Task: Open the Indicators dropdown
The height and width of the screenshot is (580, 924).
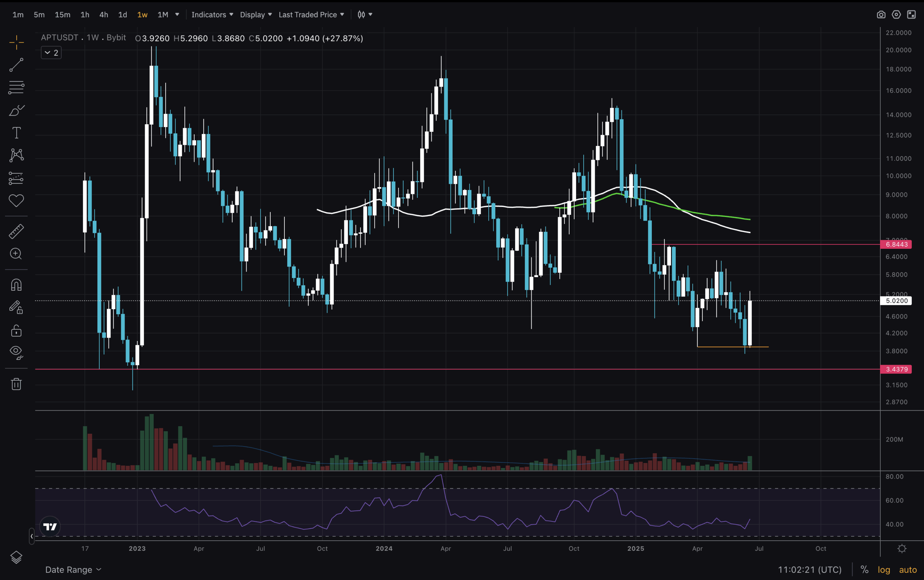Action: pos(212,14)
